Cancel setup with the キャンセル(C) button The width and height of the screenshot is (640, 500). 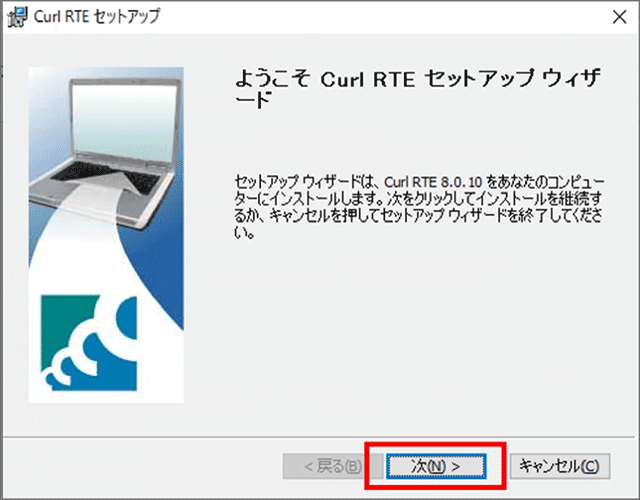(x=559, y=466)
